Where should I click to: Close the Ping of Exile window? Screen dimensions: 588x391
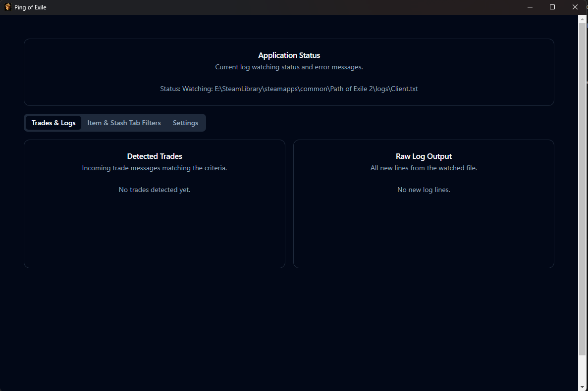click(575, 7)
